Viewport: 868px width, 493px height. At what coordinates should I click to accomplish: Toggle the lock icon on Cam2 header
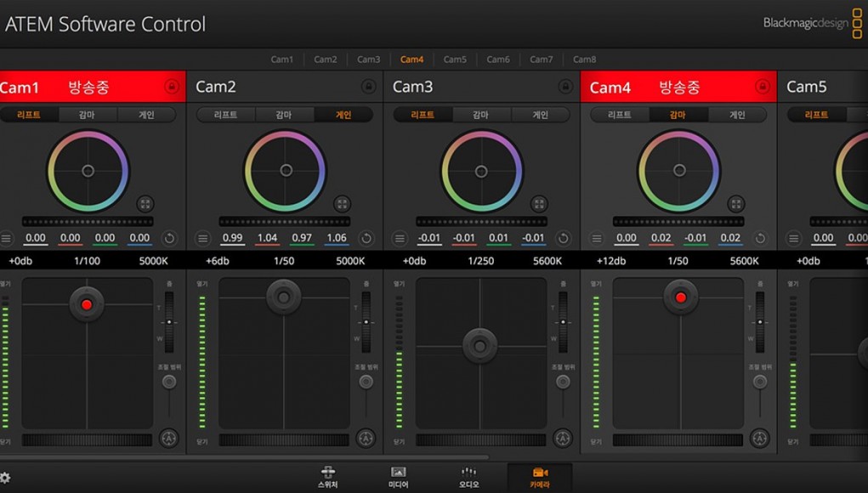click(368, 87)
